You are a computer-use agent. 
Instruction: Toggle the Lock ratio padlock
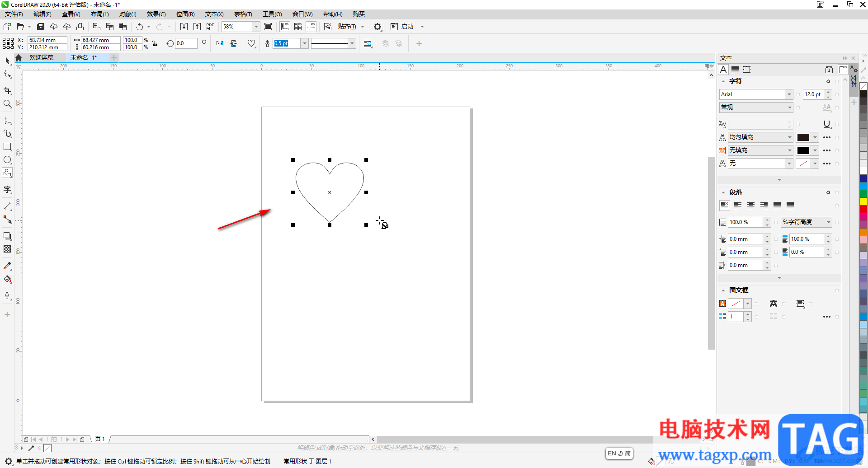pyautogui.click(x=155, y=43)
